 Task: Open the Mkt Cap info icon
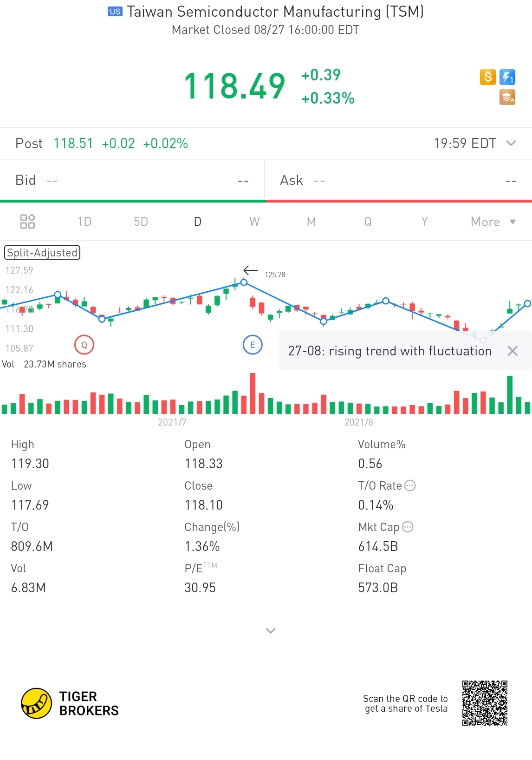click(408, 527)
